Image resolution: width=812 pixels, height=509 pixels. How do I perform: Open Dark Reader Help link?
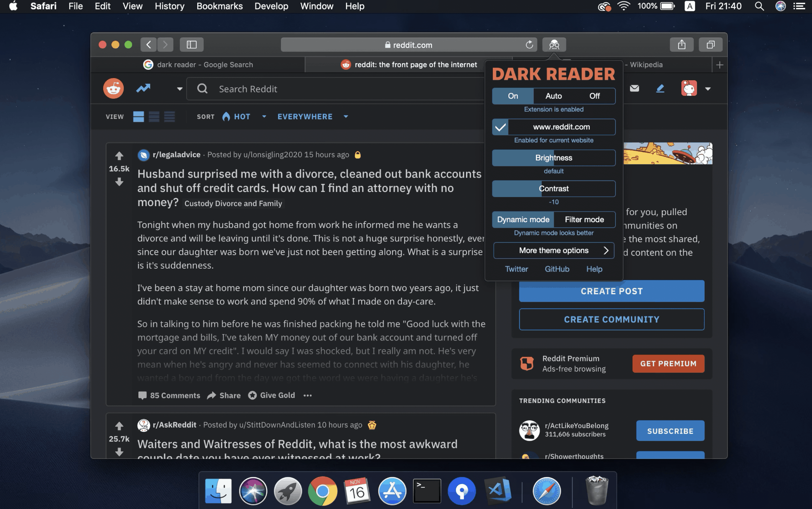pyautogui.click(x=594, y=269)
